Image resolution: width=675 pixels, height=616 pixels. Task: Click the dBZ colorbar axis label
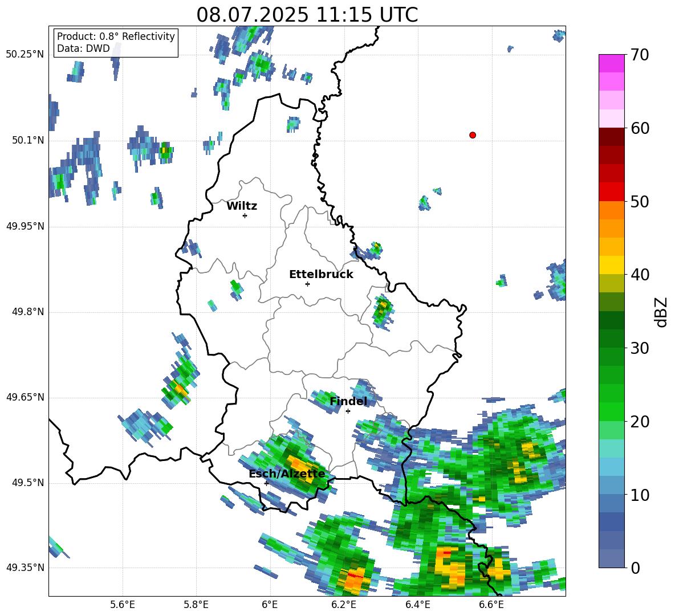point(662,312)
